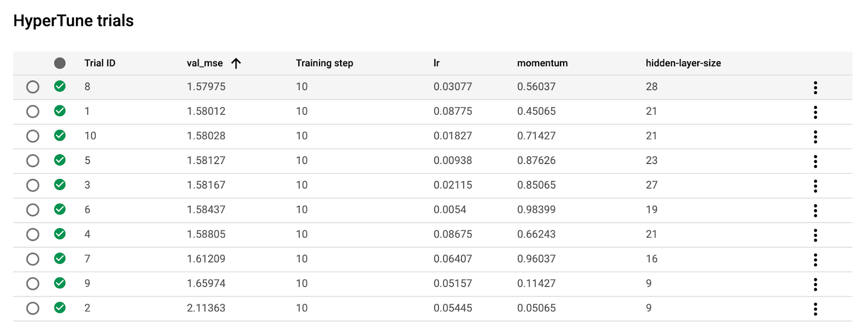Click the gray status circle in header
The width and height of the screenshot is (868, 328).
point(60,63)
